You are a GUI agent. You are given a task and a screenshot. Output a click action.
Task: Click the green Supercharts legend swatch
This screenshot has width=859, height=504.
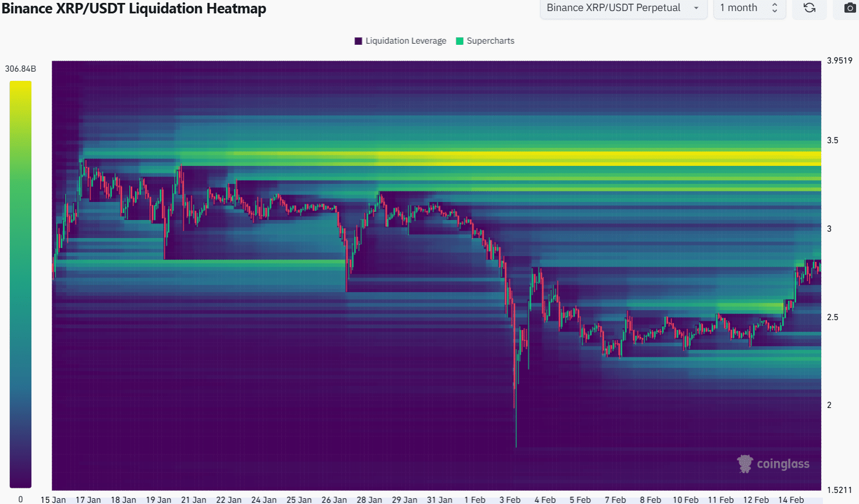click(460, 41)
